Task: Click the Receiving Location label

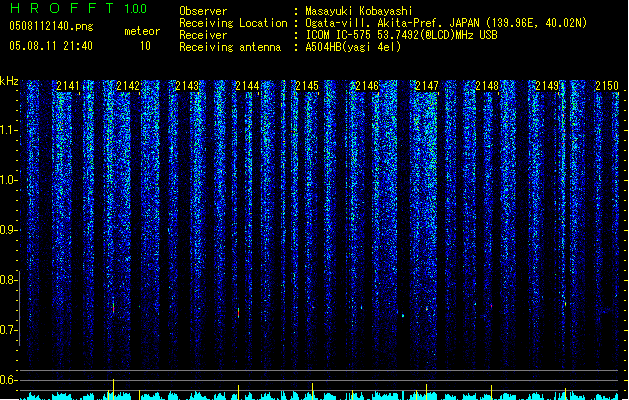Action: pos(233,23)
